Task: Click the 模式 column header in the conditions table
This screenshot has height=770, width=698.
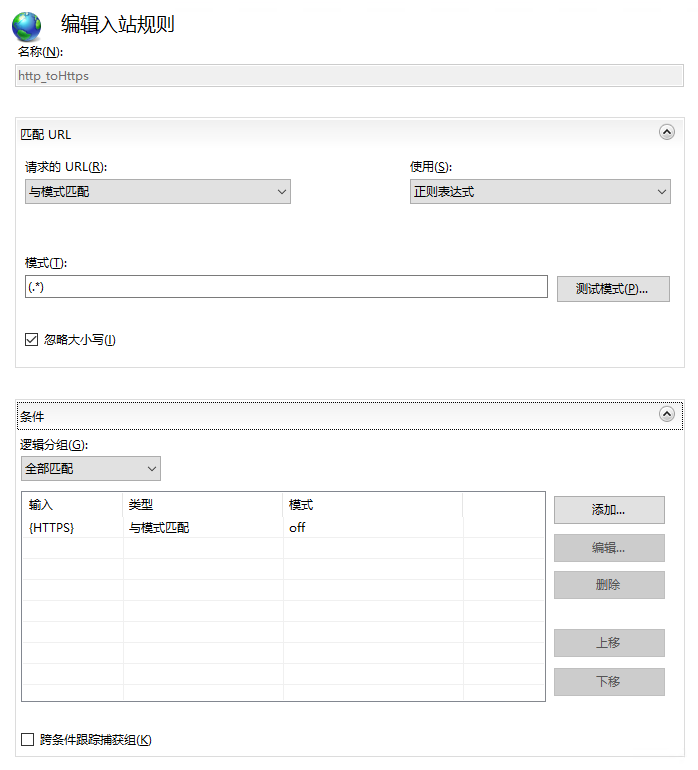Action: pyautogui.click(x=373, y=505)
